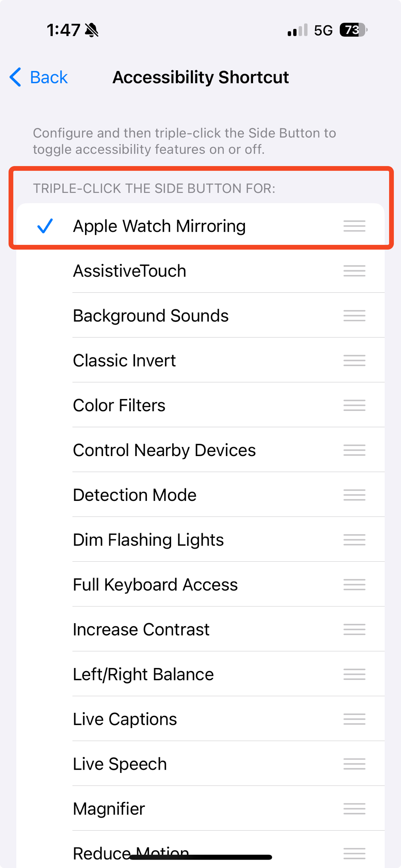Tap the reorder handle beside Detection Mode
This screenshot has width=401, height=868.
[x=354, y=495]
